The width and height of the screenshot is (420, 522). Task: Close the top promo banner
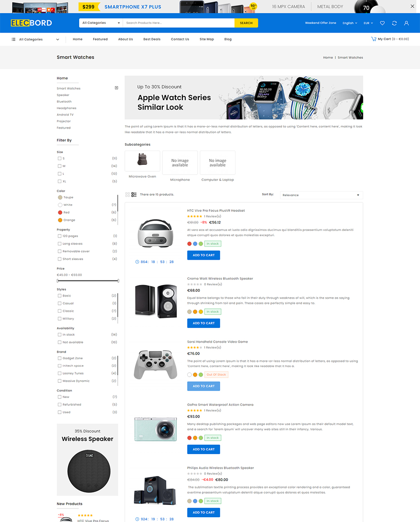point(413,6)
